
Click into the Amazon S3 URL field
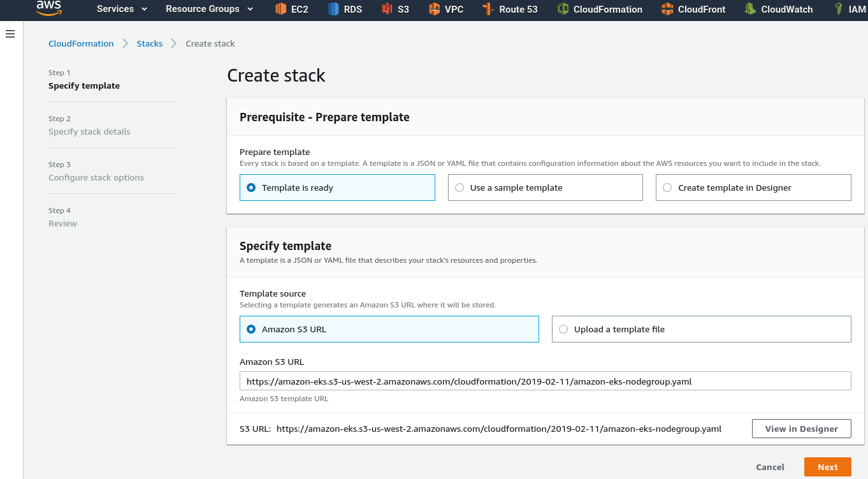click(x=545, y=381)
